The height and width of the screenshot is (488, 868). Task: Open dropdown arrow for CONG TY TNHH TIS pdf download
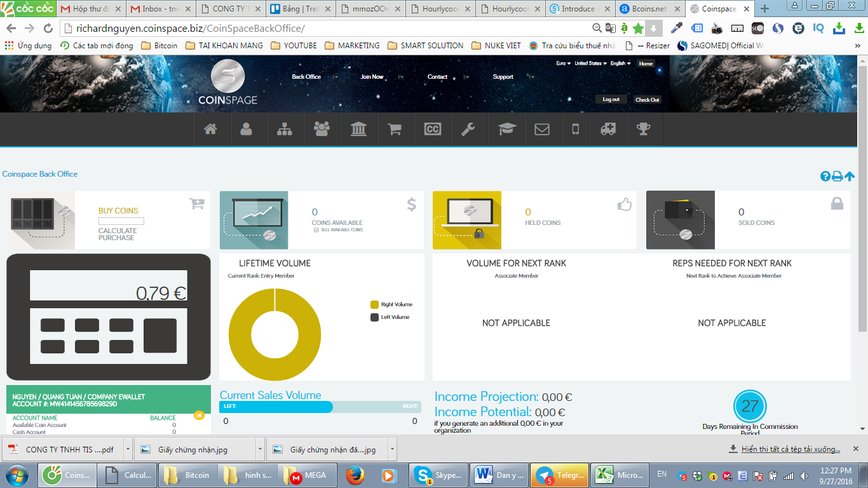click(x=128, y=449)
